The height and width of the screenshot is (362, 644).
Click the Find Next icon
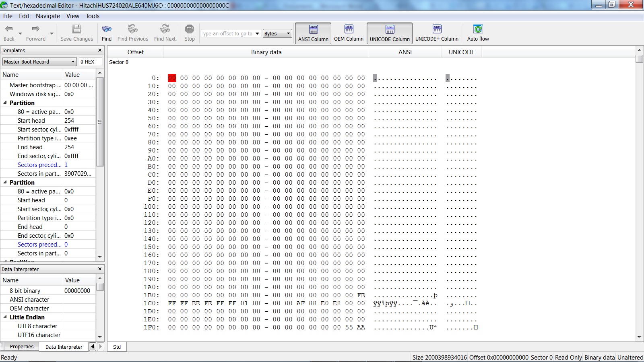165,29
